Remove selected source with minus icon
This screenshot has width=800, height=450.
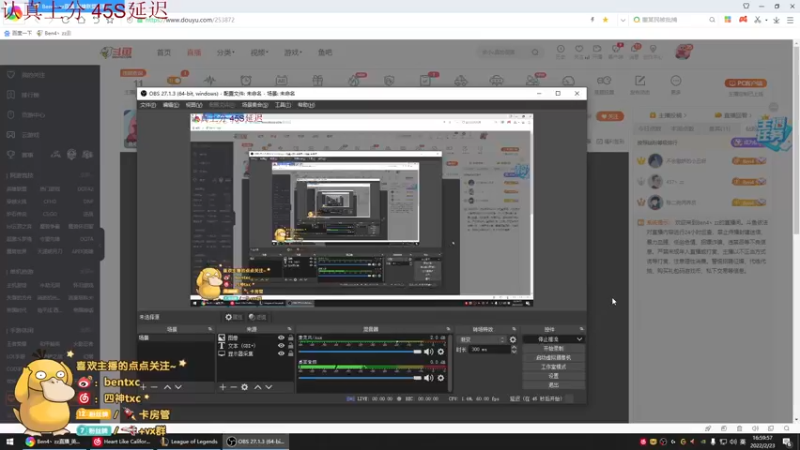tap(233, 387)
